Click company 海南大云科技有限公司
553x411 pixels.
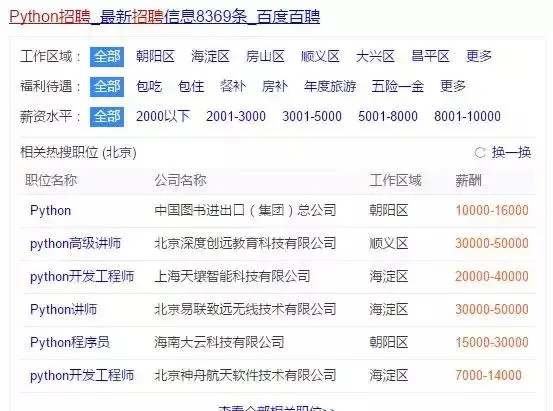click(x=219, y=342)
